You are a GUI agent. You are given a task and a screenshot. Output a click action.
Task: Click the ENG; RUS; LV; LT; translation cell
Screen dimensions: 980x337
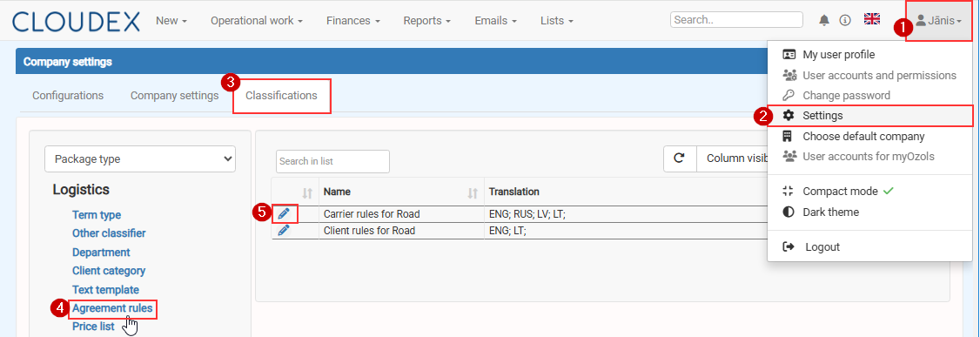(x=527, y=214)
